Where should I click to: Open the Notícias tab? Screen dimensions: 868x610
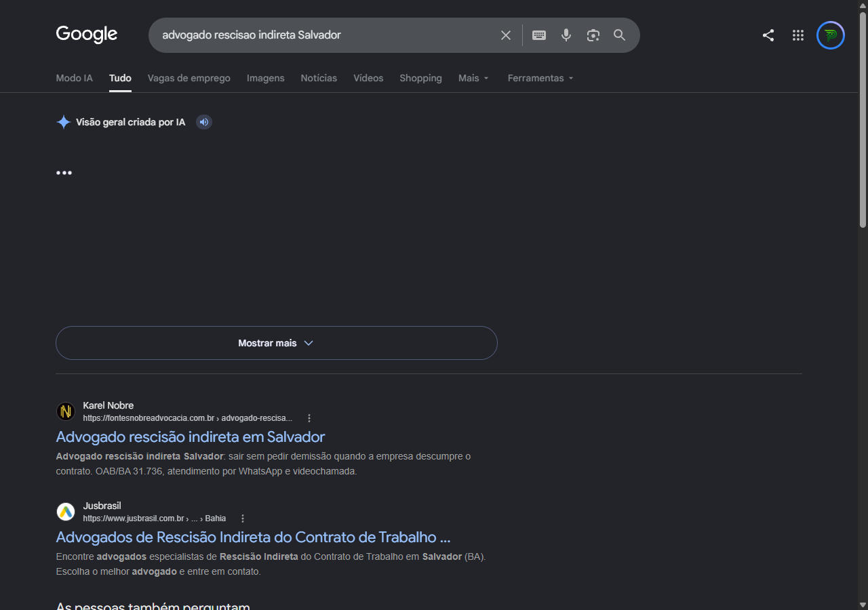[319, 78]
